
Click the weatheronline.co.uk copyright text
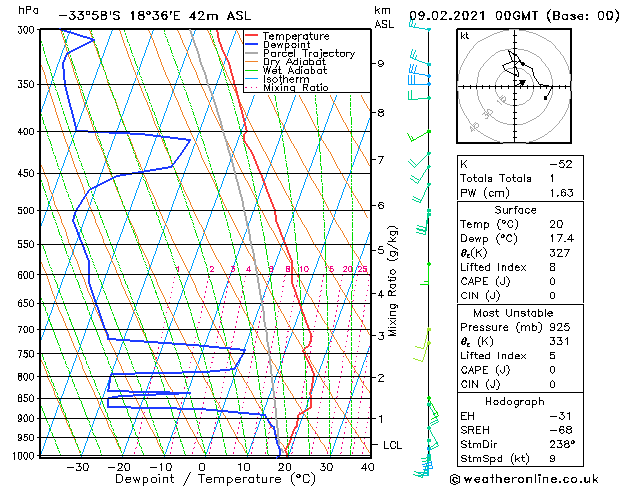524,479
